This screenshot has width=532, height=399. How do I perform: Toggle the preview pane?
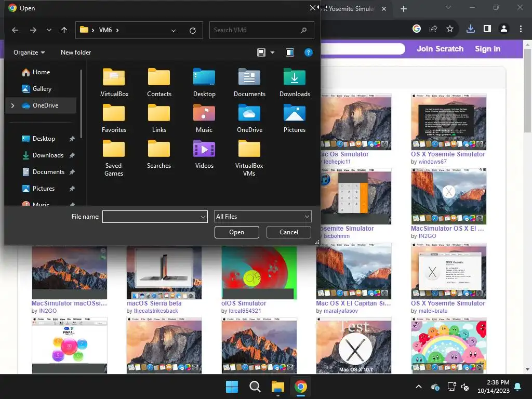(x=290, y=52)
